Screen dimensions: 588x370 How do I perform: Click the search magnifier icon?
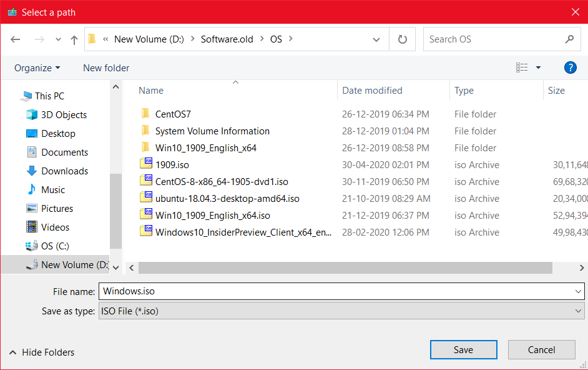coord(569,39)
